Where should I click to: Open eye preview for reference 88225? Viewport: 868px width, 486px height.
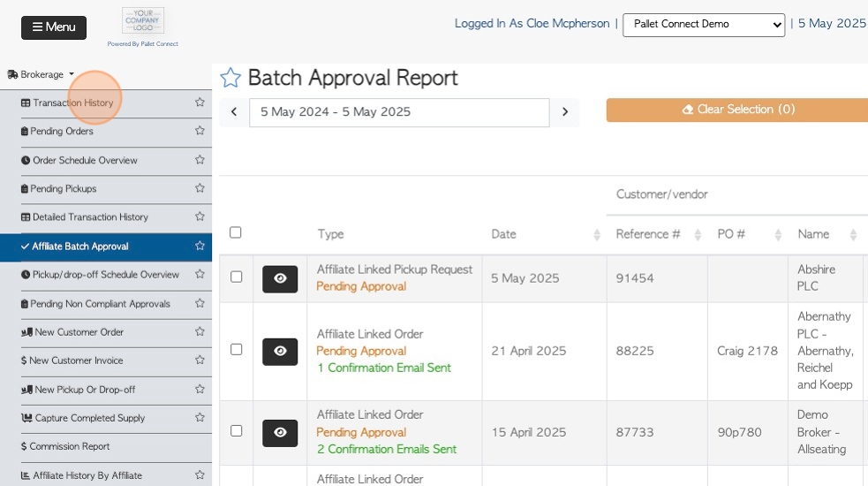pyautogui.click(x=280, y=352)
